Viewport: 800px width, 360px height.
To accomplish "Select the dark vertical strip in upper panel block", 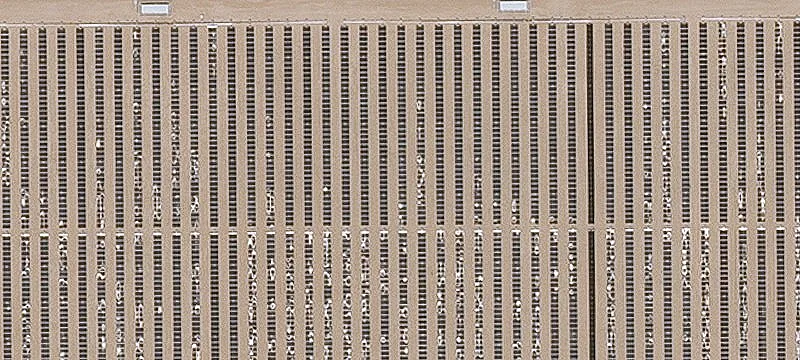I will click(590, 123).
